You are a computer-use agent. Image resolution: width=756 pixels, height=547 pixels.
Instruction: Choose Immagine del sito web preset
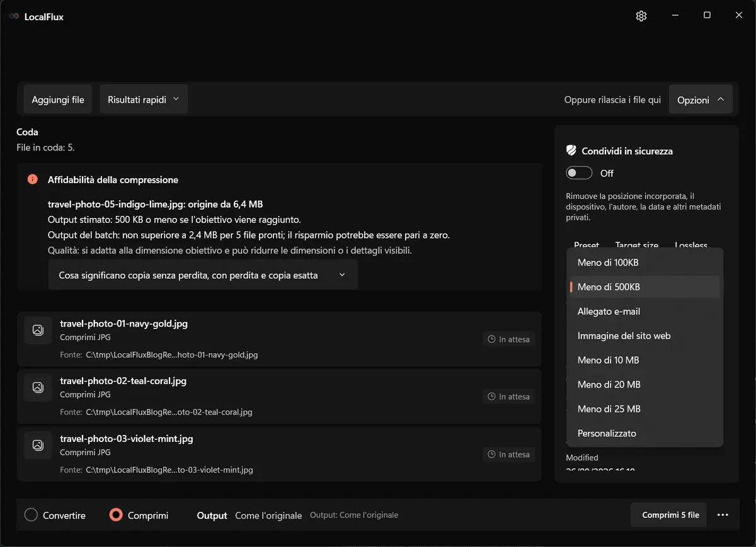[644, 336]
